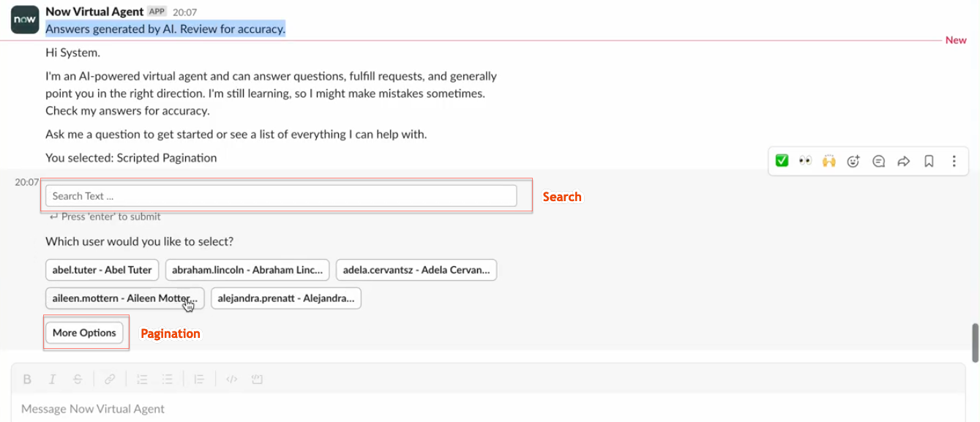Click 'You selected: Scripted Pagination' text

131,158
